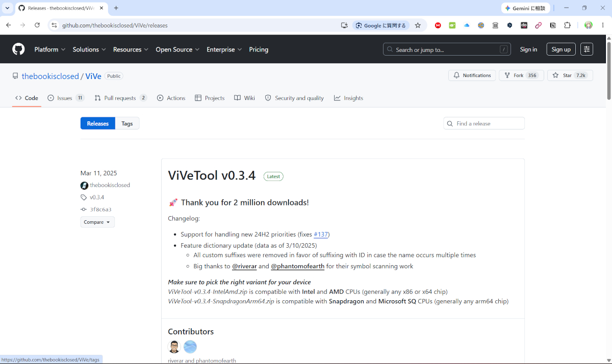The image size is (612, 364).
Task: Open the @phantomofearth mention link
Action: (298, 266)
